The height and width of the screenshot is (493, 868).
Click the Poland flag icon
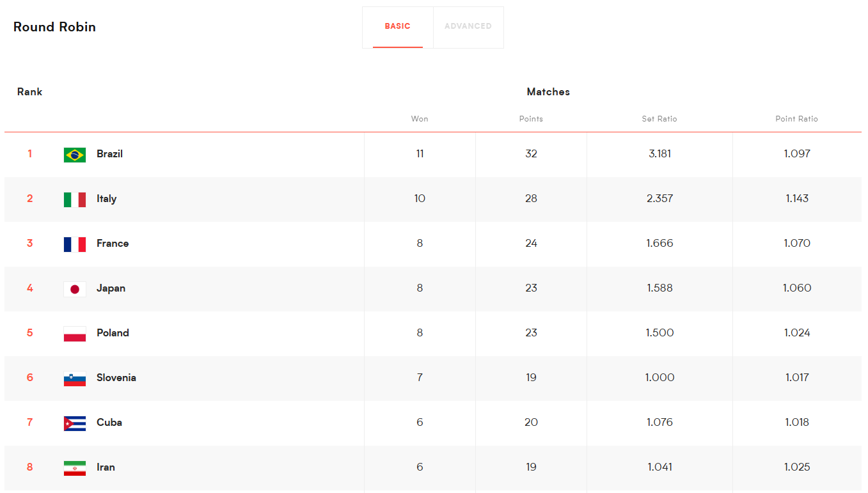pos(75,334)
